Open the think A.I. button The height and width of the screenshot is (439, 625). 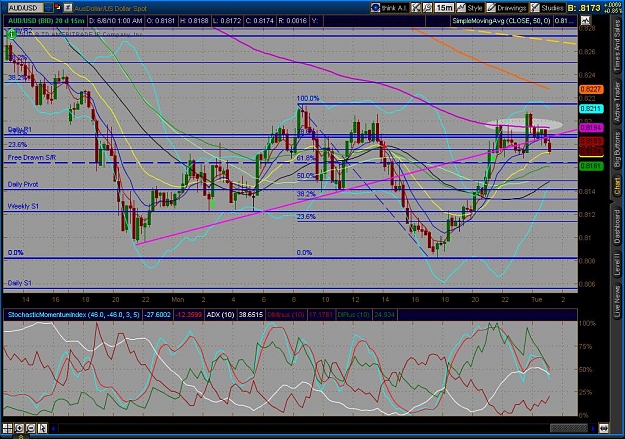tap(389, 8)
